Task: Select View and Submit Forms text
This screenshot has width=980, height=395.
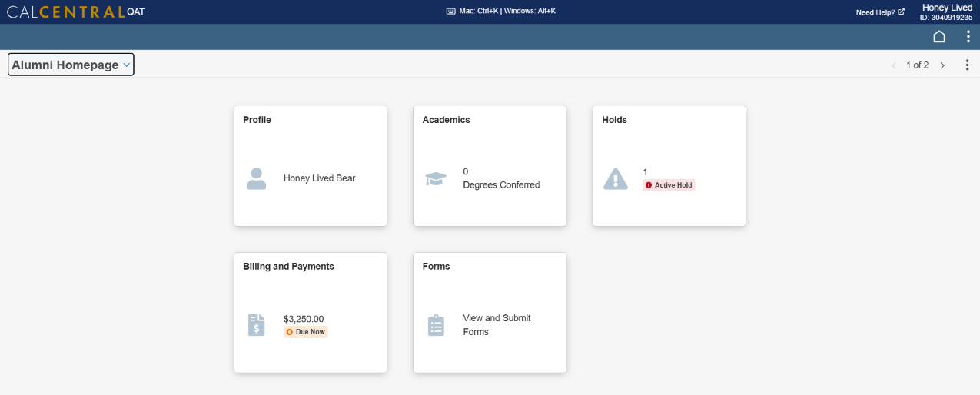Action: pos(496,325)
